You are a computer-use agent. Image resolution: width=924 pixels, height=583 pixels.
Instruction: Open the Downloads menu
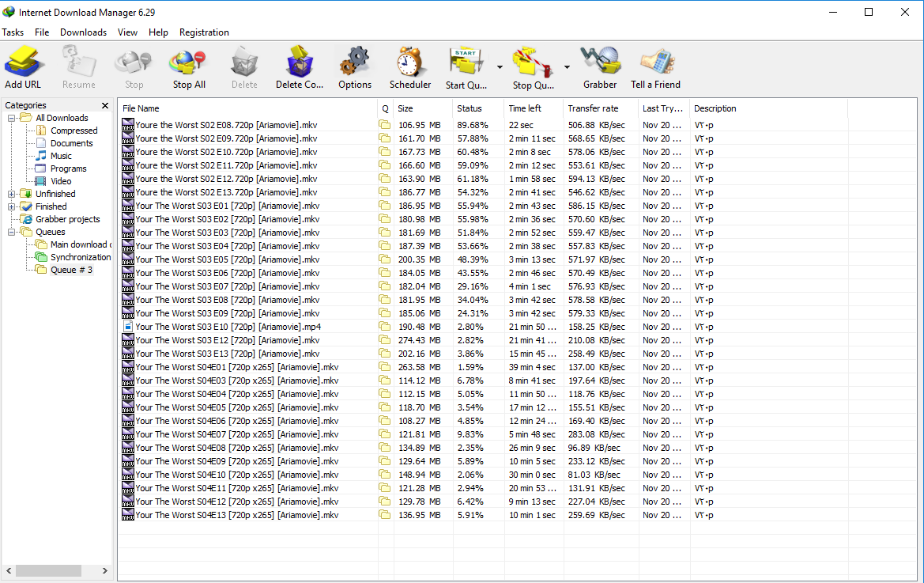pos(83,32)
